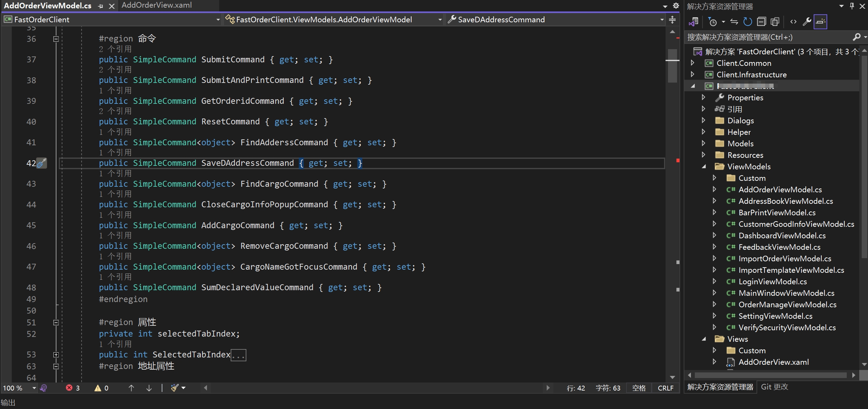
Task: Switch to Git 更改 tab
Action: [774, 387]
